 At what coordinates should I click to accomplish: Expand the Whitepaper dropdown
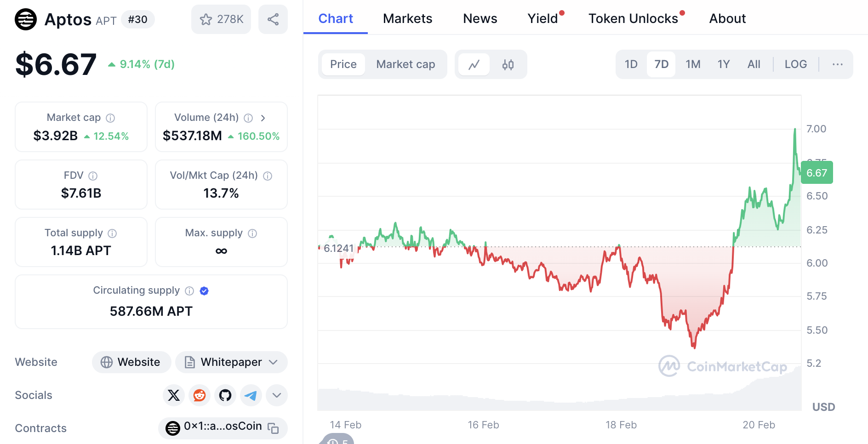273,362
